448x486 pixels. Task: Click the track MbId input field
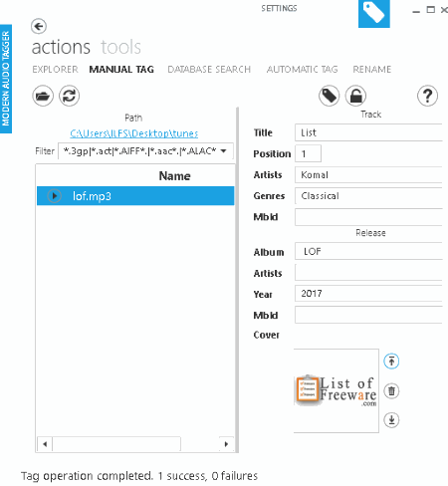(x=368, y=217)
